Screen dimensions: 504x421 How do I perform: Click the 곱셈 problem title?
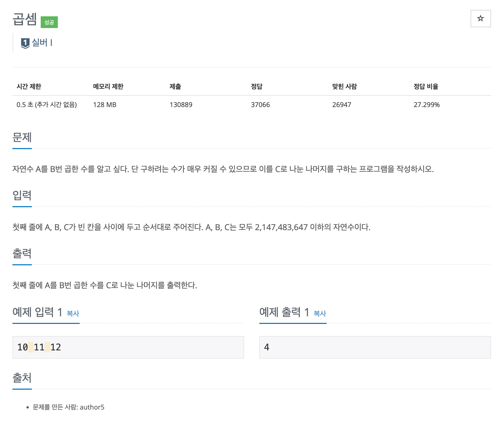click(x=25, y=19)
